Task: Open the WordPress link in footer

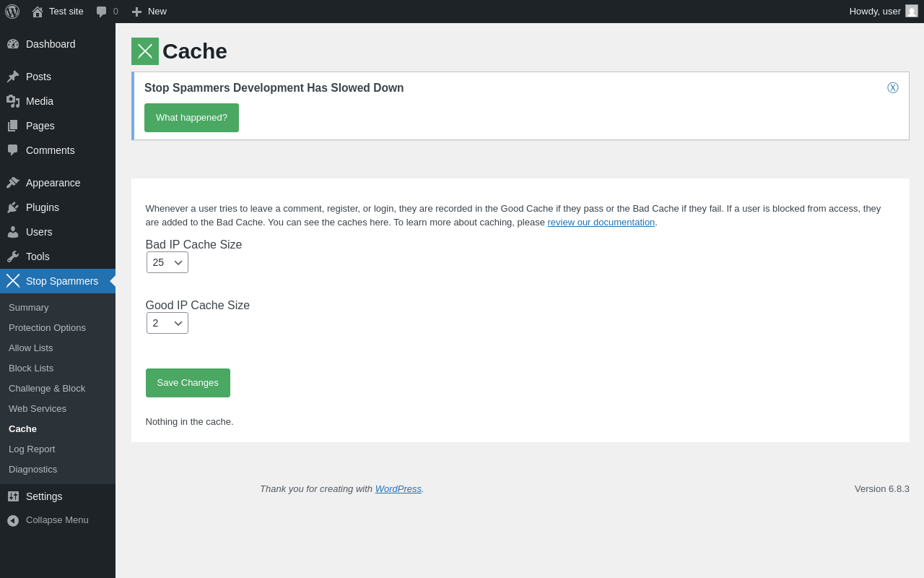Action: coord(398,489)
